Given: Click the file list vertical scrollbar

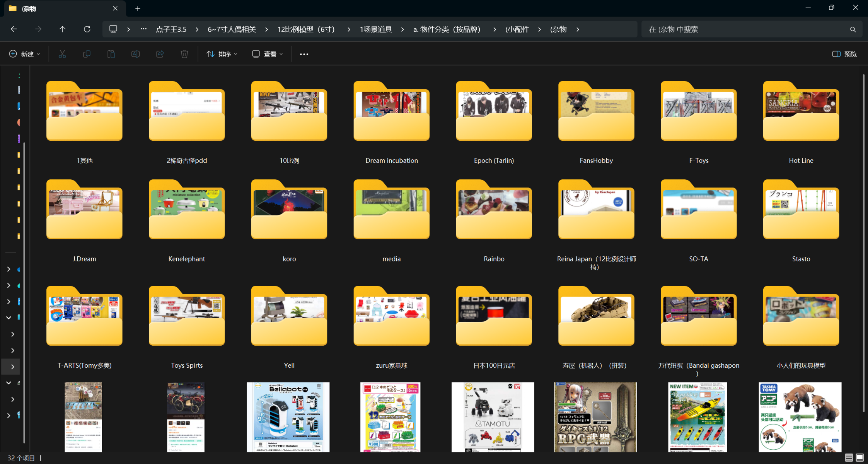Looking at the screenshot, I should click(x=863, y=243).
